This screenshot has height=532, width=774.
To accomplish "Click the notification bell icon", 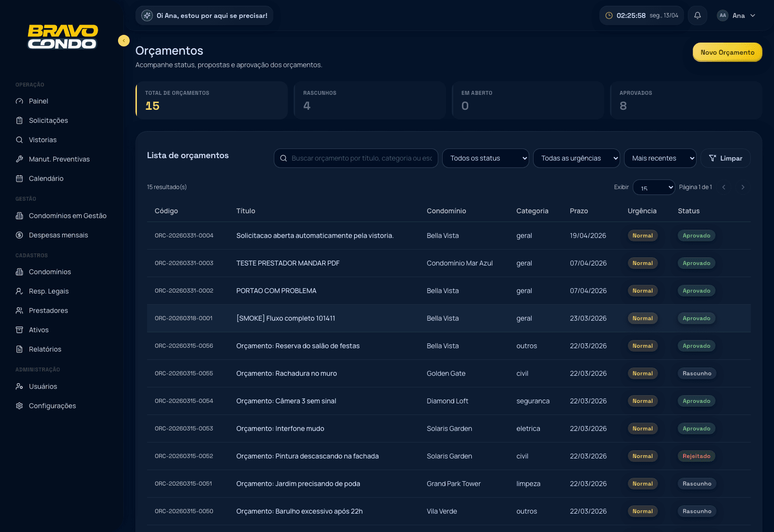I will tap(697, 15).
